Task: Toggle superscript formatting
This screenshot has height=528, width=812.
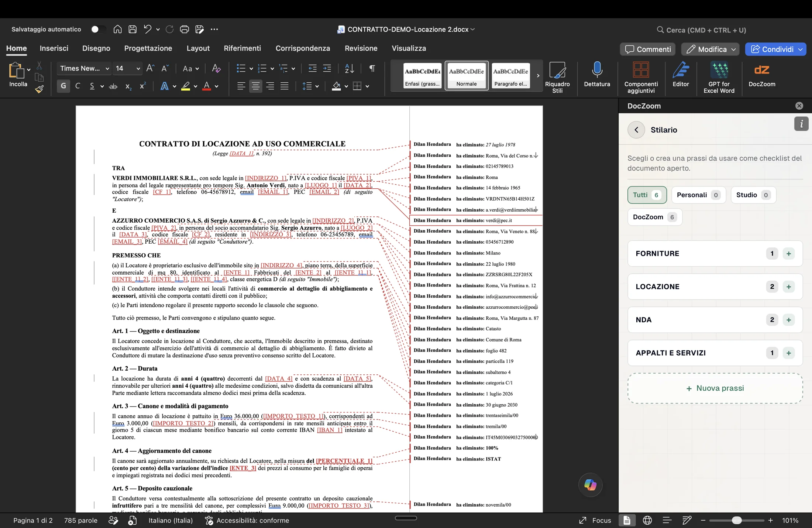Action: (x=142, y=86)
